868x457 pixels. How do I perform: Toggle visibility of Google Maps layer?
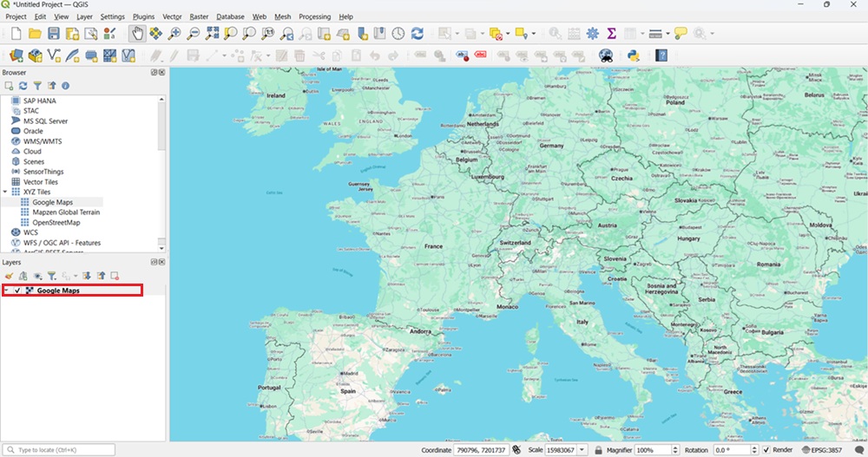17,291
